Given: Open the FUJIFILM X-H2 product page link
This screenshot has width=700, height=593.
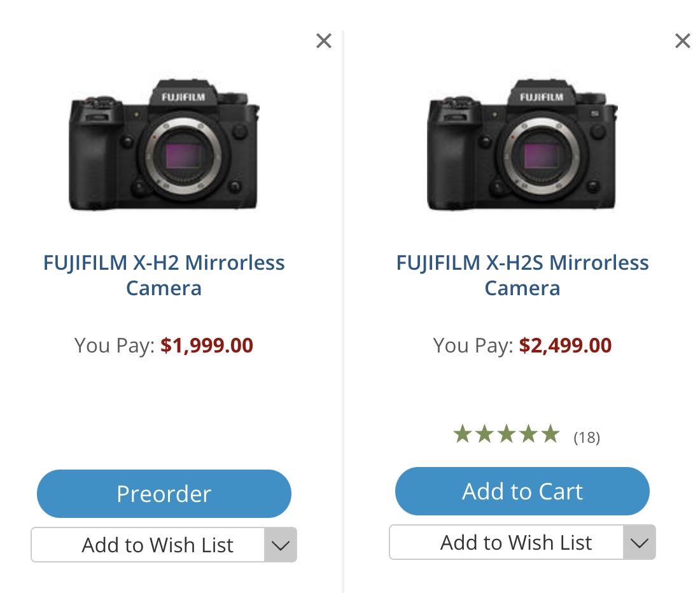Looking at the screenshot, I should click(x=164, y=275).
